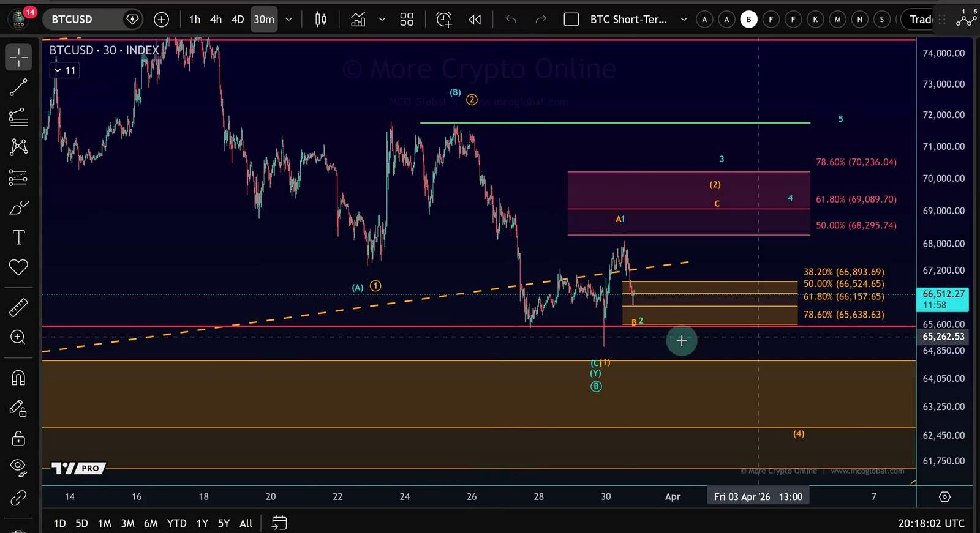Set the date range to 5Y
The image size is (980, 533).
(x=224, y=523)
